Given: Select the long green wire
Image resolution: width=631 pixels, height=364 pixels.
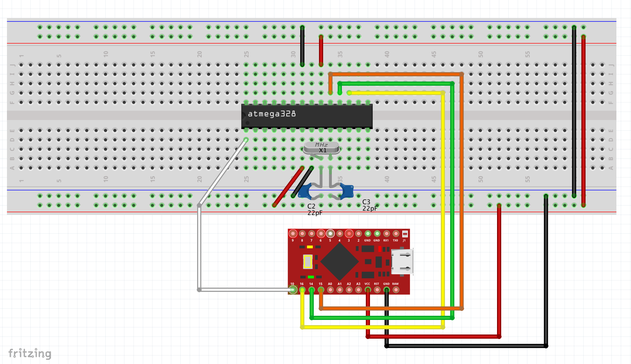Looking at the screenshot, I should tap(452, 201).
